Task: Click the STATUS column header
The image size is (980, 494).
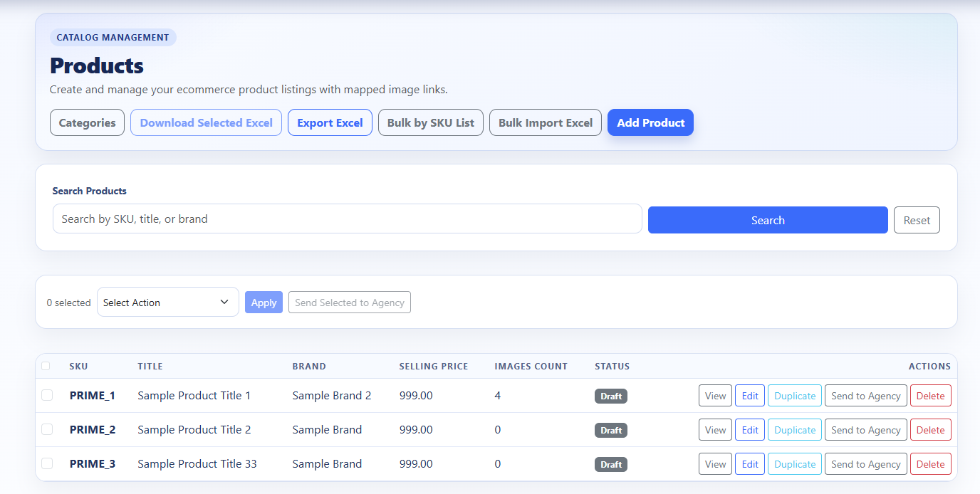Action: coord(612,367)
